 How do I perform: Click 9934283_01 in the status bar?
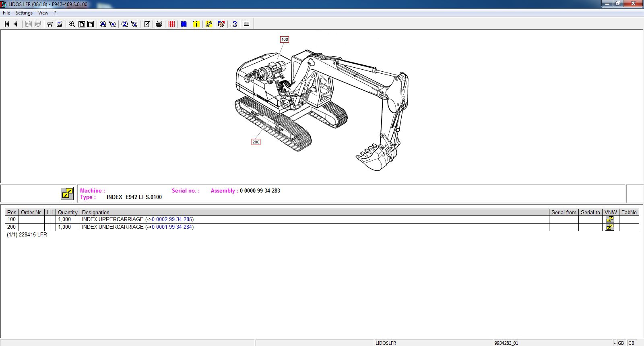pos(506,343)
